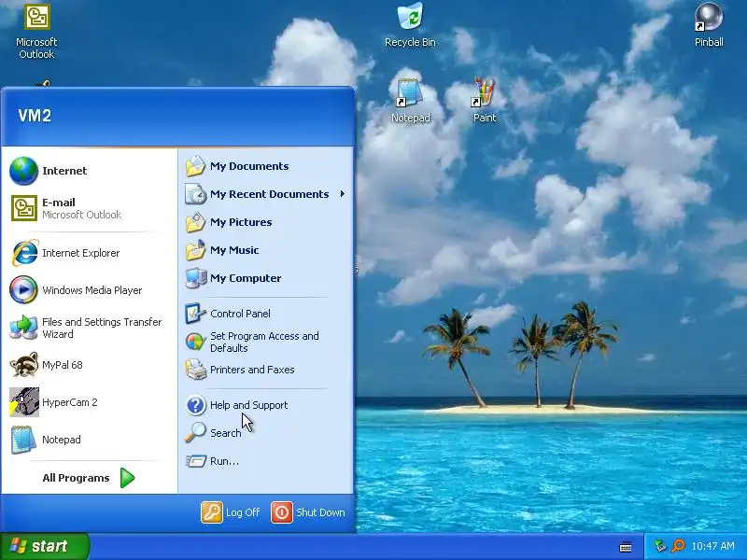Screen dimensions: 747x560
Task: Click the orange magnifier tray icon
Action: pos(678,546)
